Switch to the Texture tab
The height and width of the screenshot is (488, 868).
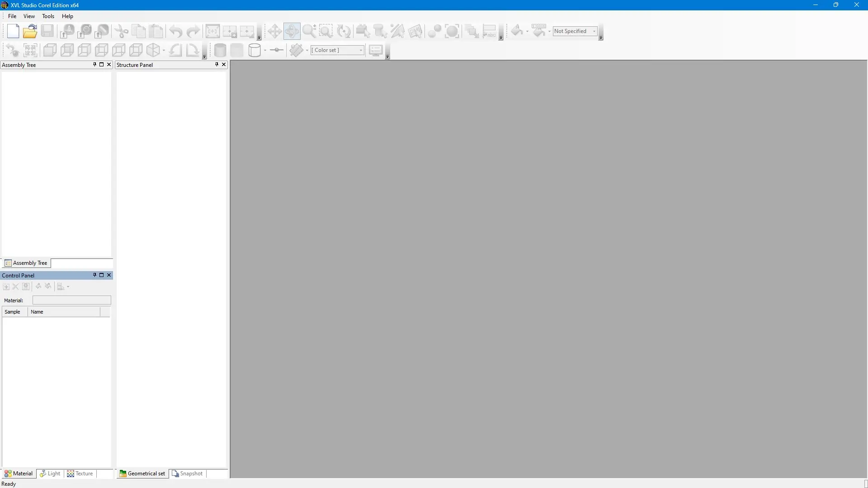80,474
